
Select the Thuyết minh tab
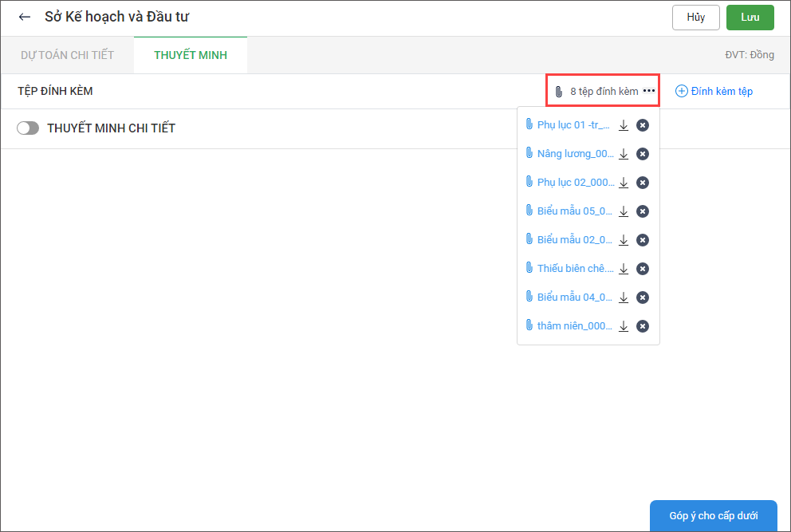point(191,55)
